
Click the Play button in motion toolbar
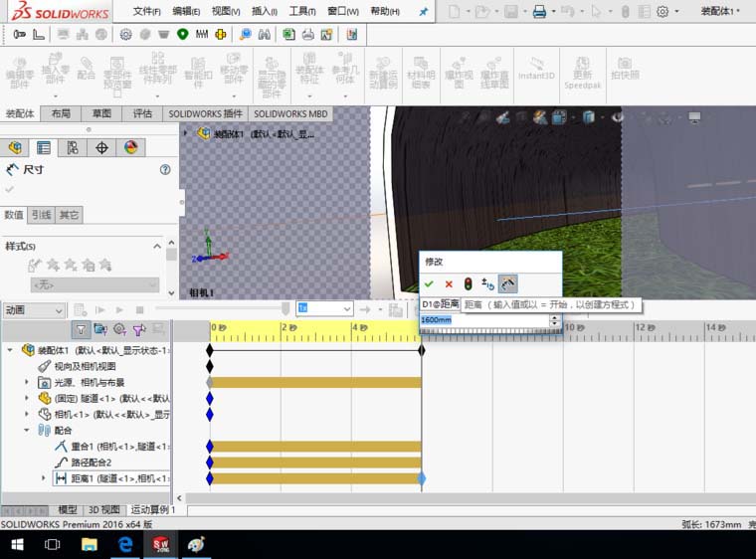(119, 309)
